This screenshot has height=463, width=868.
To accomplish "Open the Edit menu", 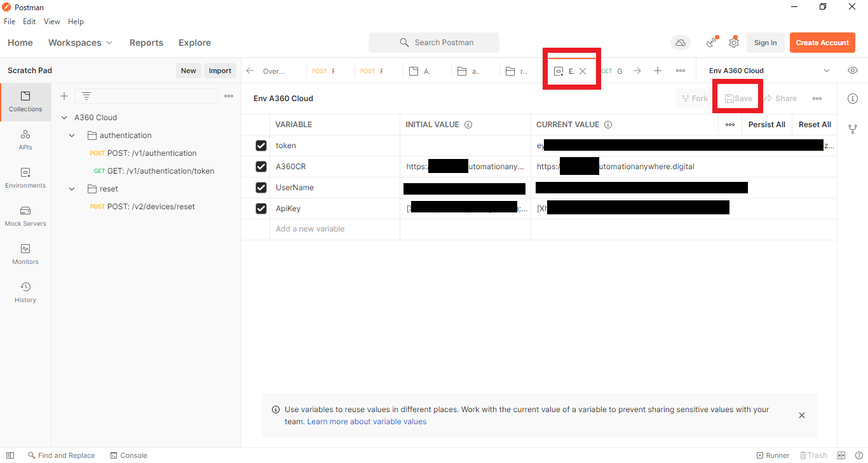I will (x=29, y=22).
